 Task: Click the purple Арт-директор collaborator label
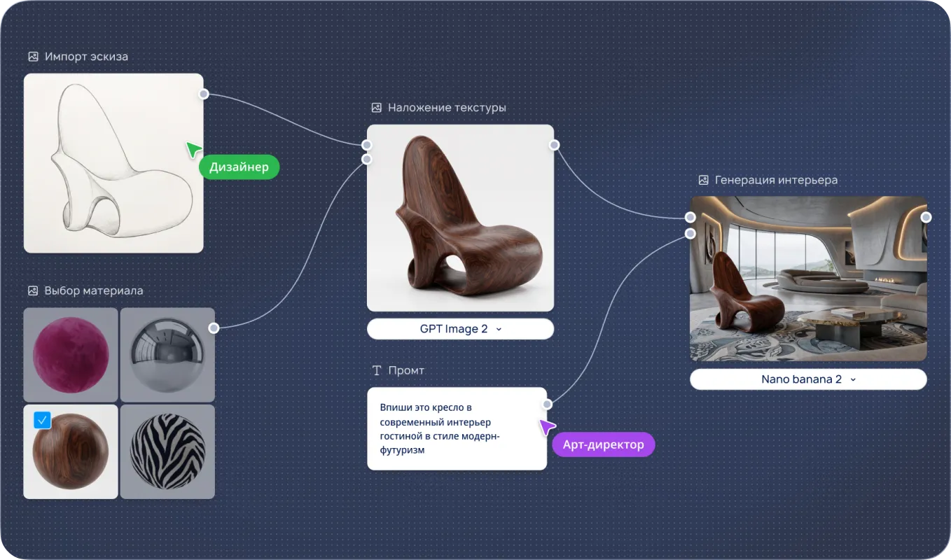[x=603, y=444]
